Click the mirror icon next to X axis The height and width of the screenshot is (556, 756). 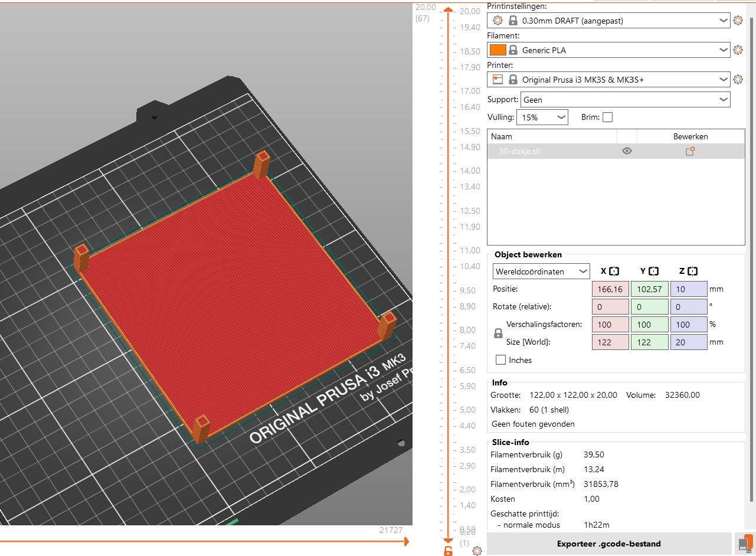pyautogui.click(x=614, y=272)
